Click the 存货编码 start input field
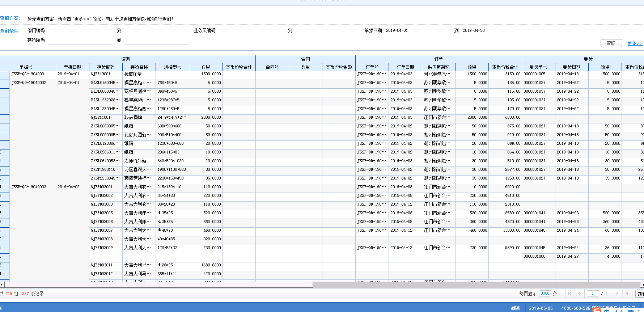Screen dimensions: 644x312 (80, 40)
